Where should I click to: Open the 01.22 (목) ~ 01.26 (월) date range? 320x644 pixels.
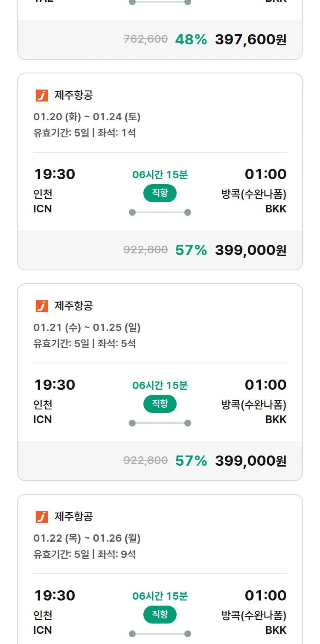(87, 538)
